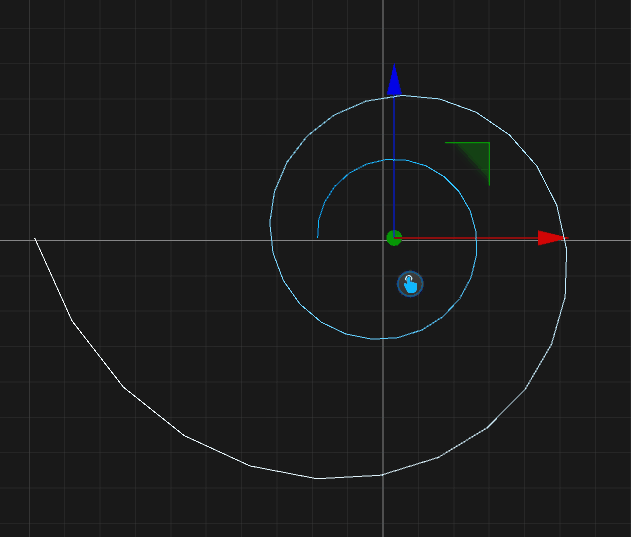Screen dimensions: 631x537
Task: Click where spiral crosses the blue arrow
Action: pos(394,96)
